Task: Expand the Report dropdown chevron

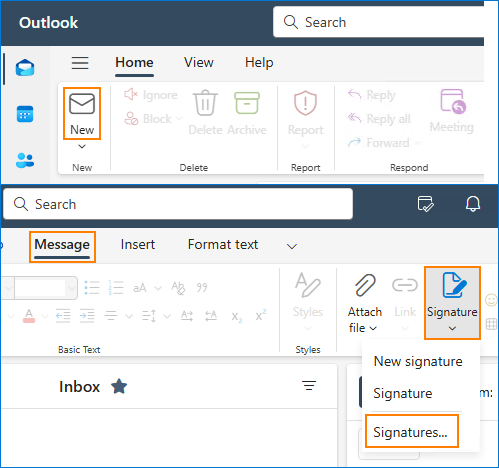Action: click(x=305, y=146)
